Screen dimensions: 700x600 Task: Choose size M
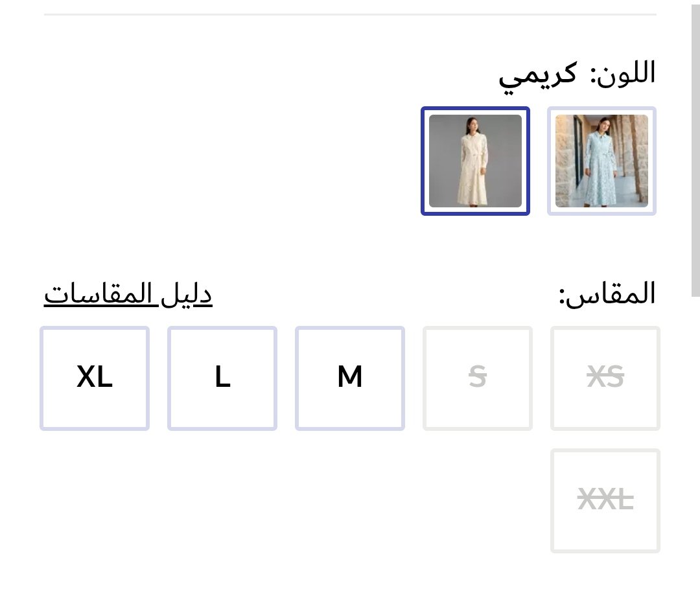tap(350, 378)
